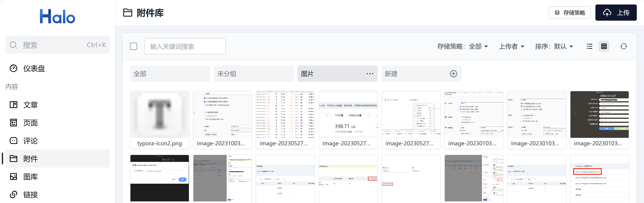Viewport: 644px width, 203px height.
Task: Open the 图库 gallery menu item
Action: tap(58, 177)
